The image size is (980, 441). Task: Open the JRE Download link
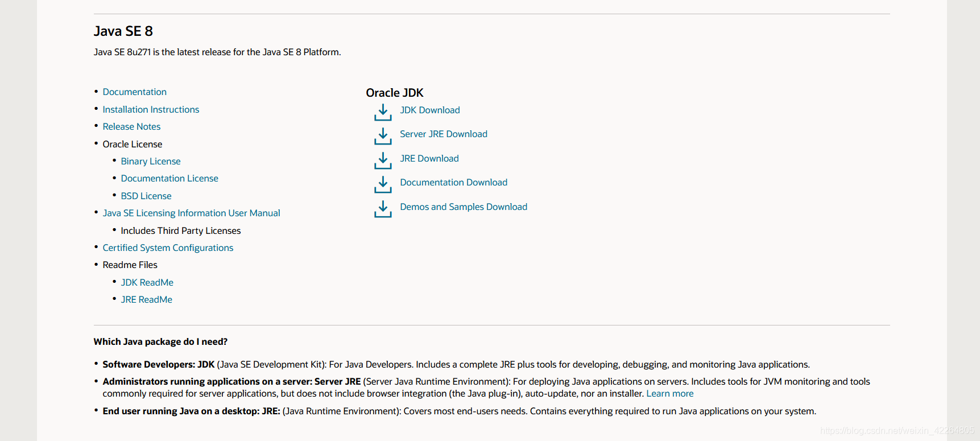coord(429,158)
